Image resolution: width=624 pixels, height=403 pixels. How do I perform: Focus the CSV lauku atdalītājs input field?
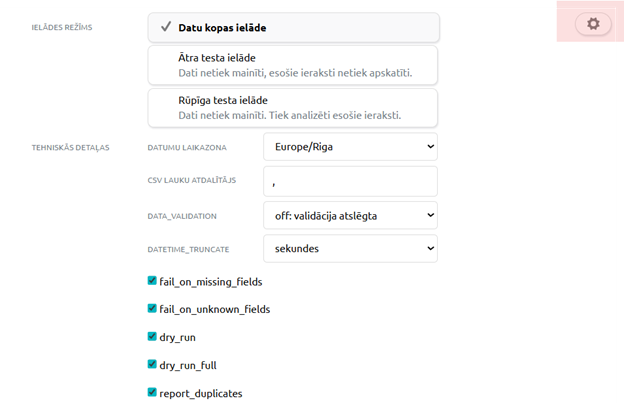pyautogui.click(x=350, y=181)
